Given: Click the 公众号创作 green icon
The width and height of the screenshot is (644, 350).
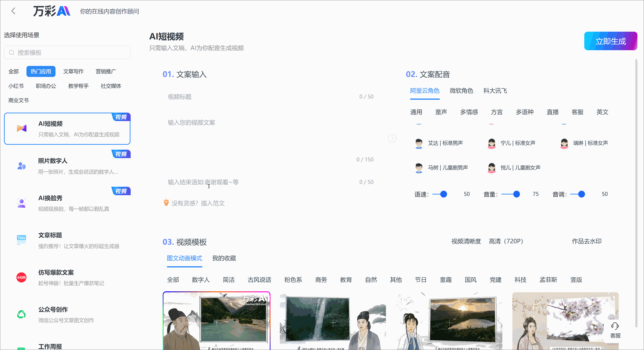Looking at the screenshot, I should [22, 314].
